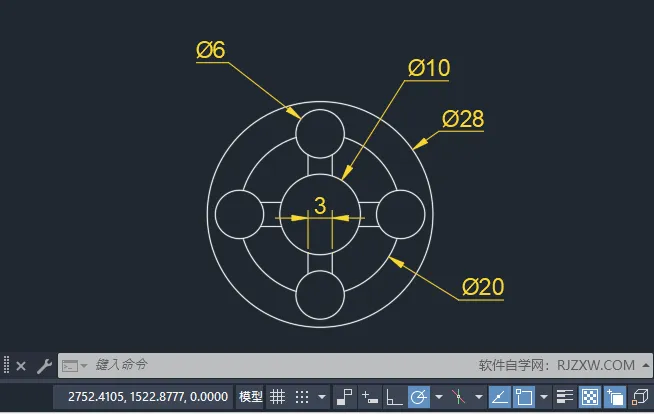Switch to 模型 model space button

(251, 396)
